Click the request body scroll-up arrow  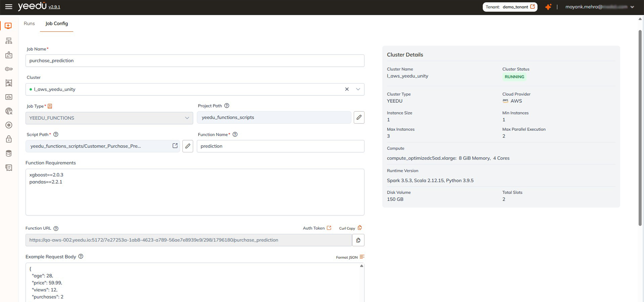click(x=362, y=266)
